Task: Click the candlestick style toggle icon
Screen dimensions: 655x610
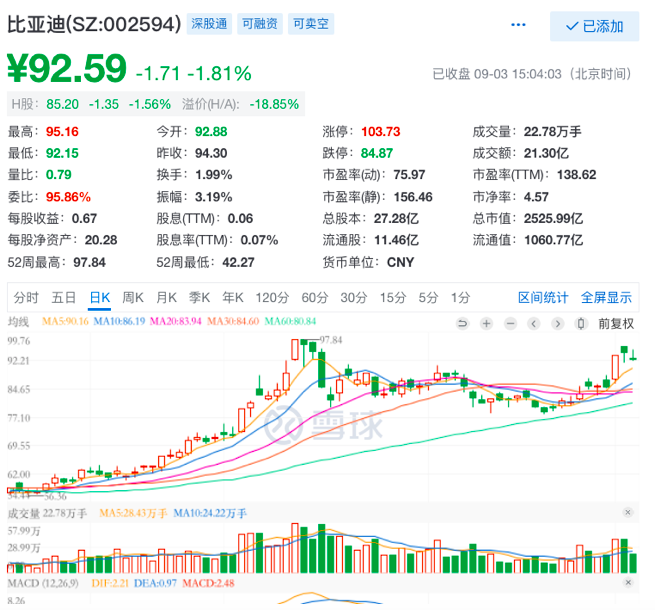Action: (581, 323)
